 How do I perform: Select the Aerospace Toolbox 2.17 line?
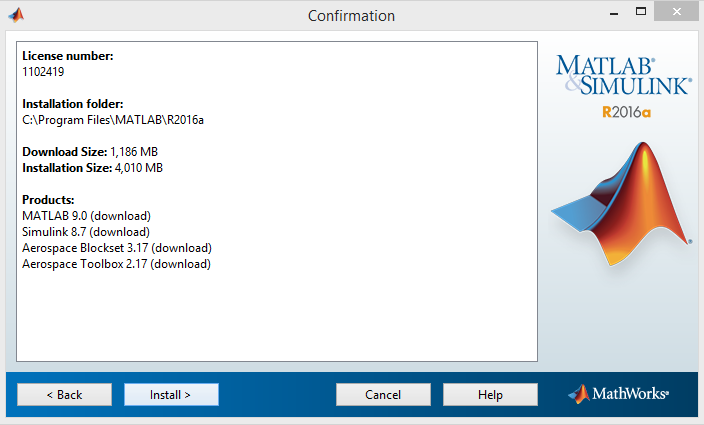point(116,264)
